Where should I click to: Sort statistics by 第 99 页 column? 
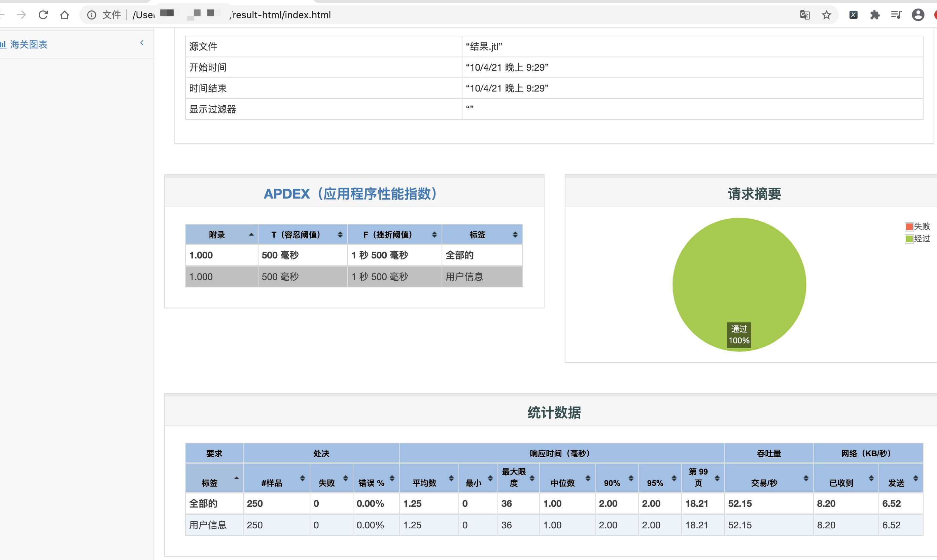click(x=703, y=478)
